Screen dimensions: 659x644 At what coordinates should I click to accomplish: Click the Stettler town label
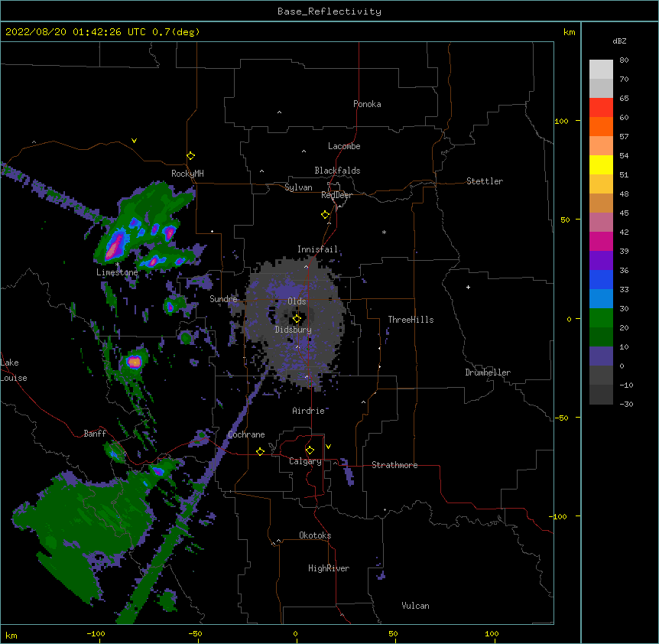tap(485, 181)
